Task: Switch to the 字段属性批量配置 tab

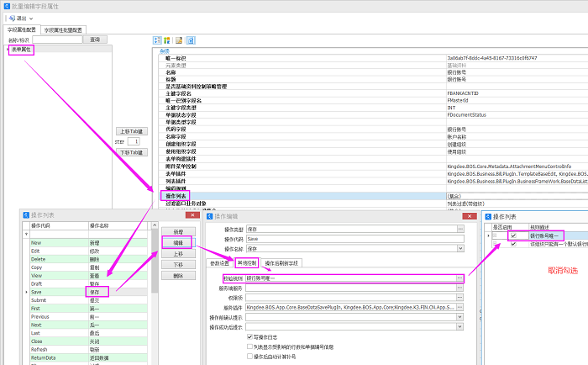Action: tap(65, 29)
